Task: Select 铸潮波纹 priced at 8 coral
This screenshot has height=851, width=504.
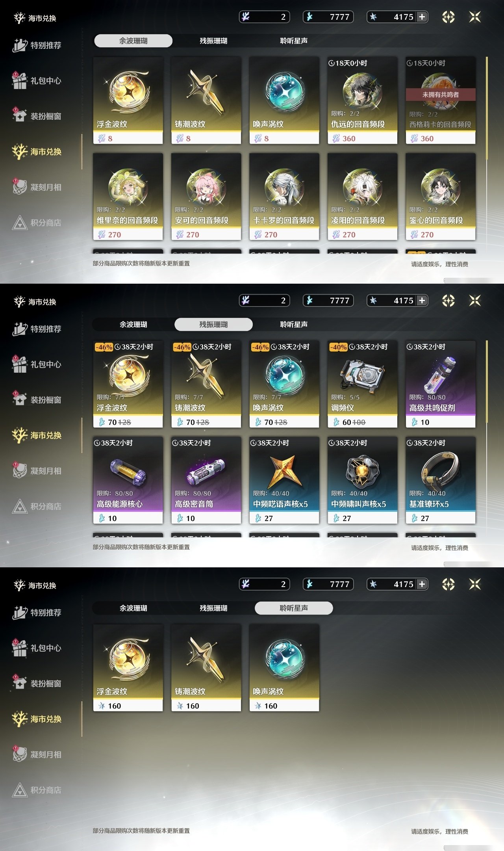Action: pos(206,100)
